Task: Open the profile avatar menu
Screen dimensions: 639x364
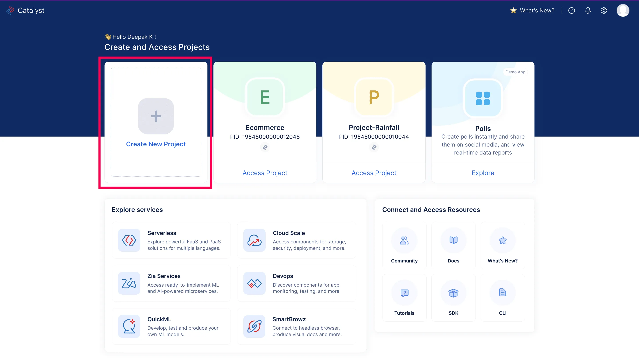Action: click(x=623, y=10)
